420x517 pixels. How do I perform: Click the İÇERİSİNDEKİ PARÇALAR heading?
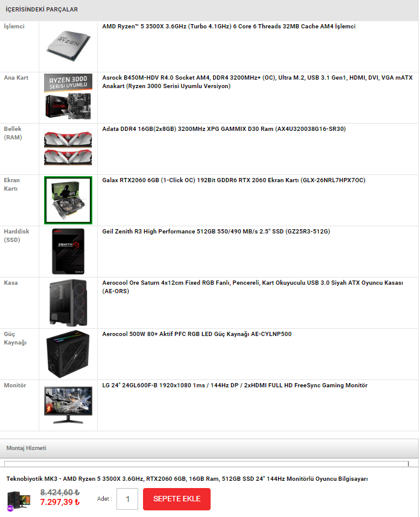pos(42,10)
